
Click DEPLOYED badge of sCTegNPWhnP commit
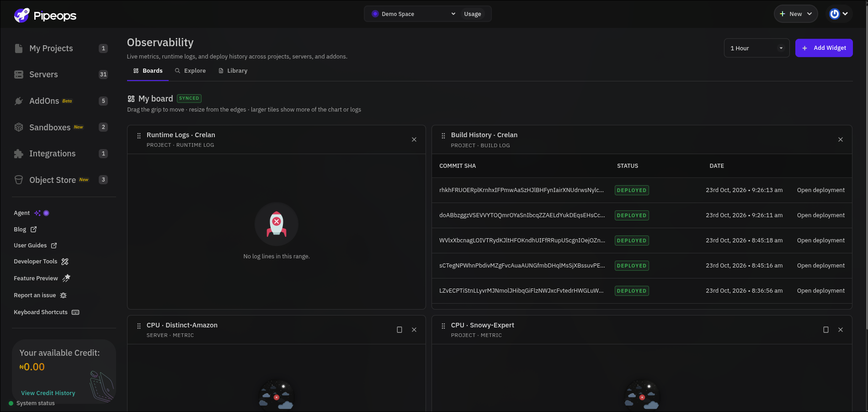point(632,266)
